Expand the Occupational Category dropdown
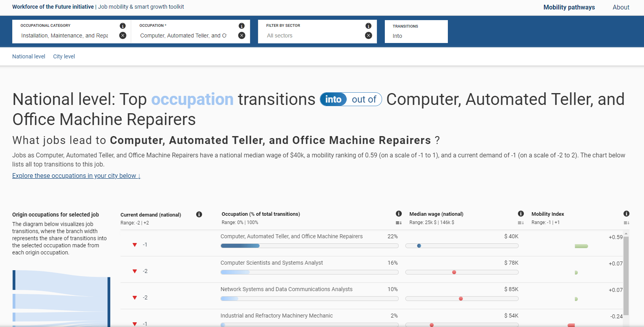644x327 pixels. tap(65, 36)
